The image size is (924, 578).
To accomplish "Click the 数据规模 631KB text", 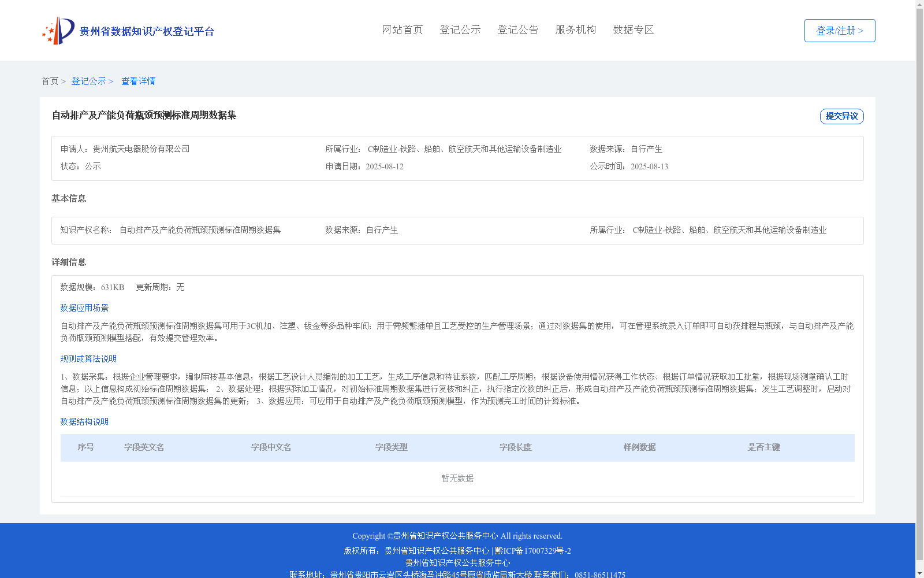I will pyautogui.click(x=92, y=287).
